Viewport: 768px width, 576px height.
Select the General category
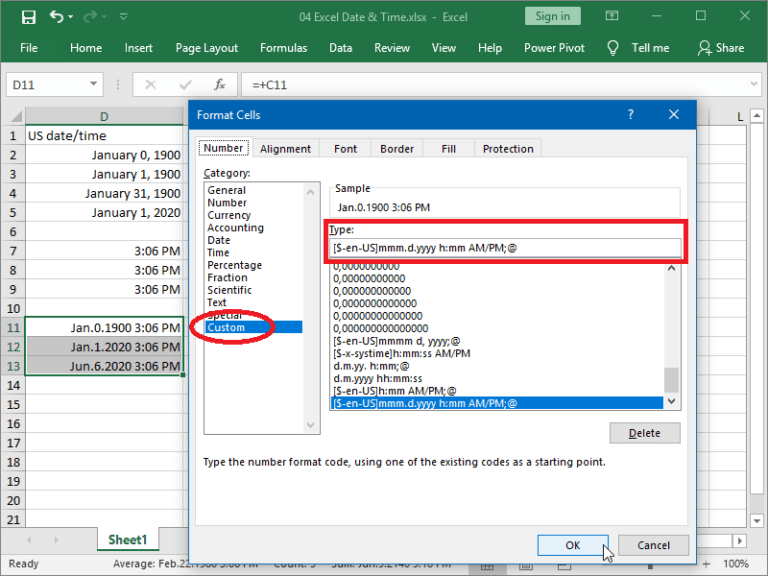coord(226,190)
